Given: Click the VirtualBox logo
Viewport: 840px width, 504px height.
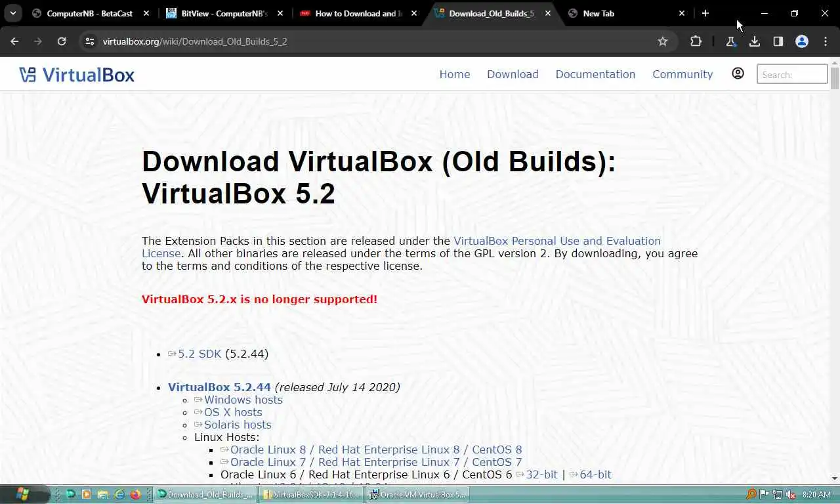Looking at the screenshot, I should (x=77, y=74).
